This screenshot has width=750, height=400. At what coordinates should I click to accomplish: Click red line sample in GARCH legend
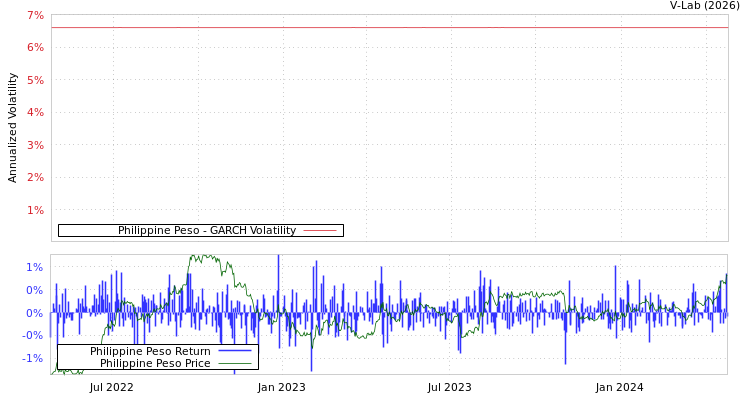(319, 230)
